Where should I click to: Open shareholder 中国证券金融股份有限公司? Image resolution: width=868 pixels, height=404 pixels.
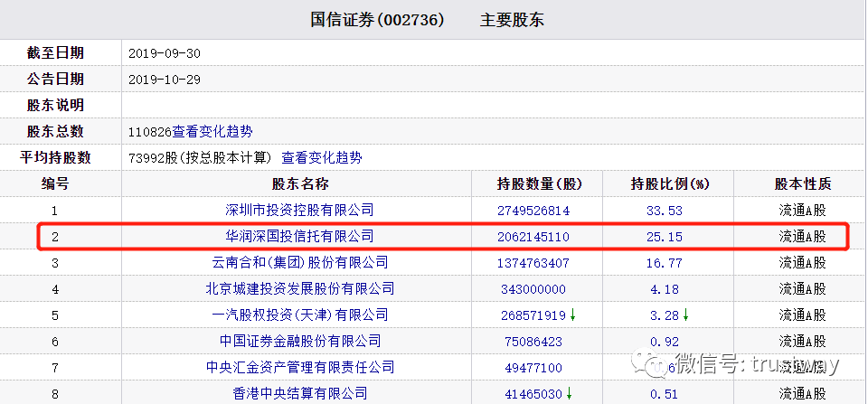pyautogui.click(x=299, y=341)
